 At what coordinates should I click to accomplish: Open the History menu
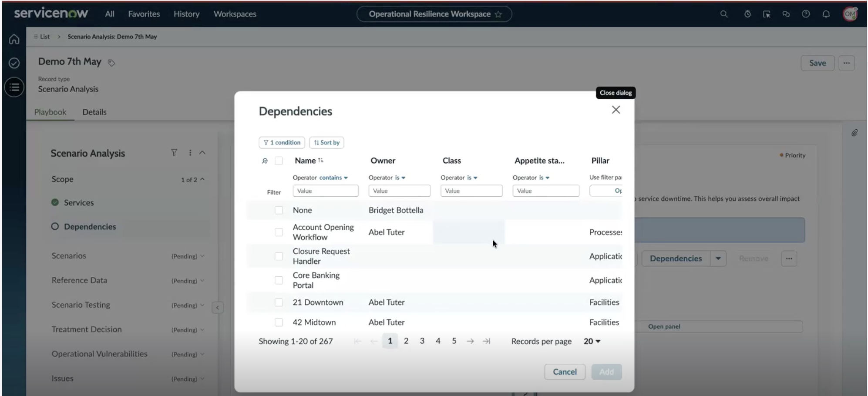coord(186,14)
